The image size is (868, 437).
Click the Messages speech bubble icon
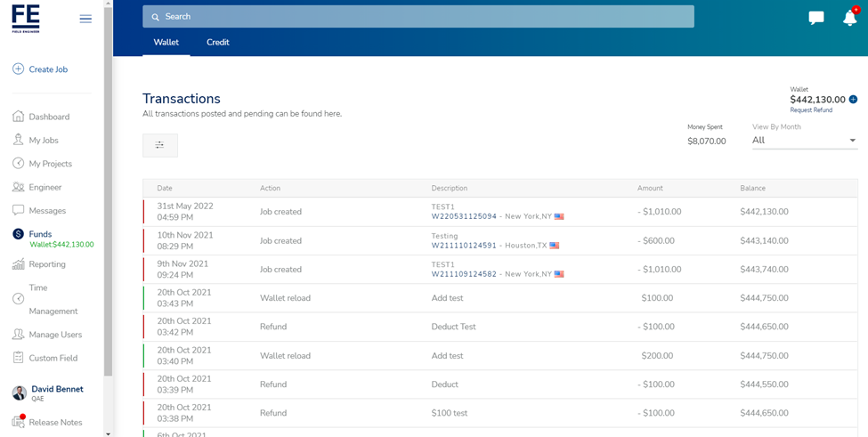coord(19,210)
